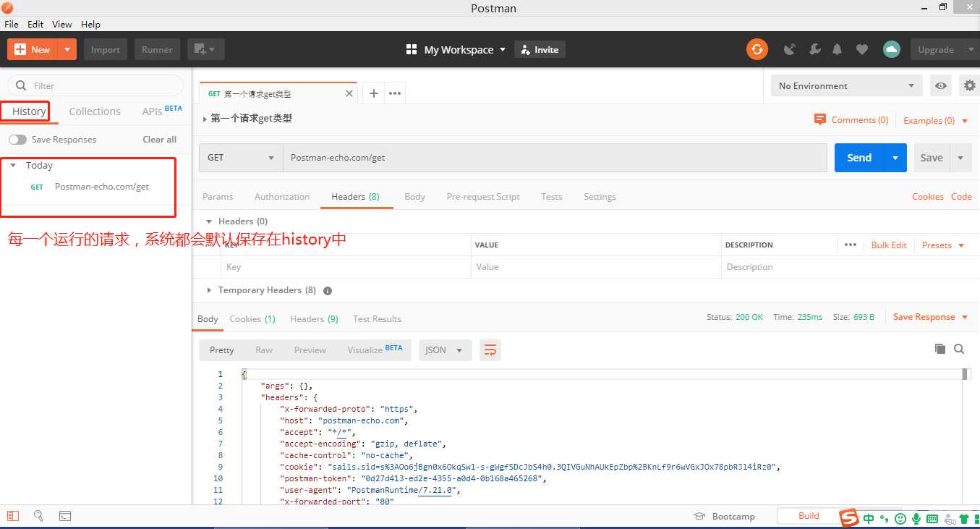Click the keyboard tray icon

tap(932, 518)
